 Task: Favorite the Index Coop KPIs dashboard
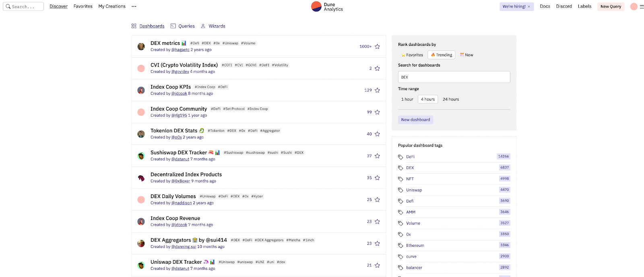[x=377, y=90]
